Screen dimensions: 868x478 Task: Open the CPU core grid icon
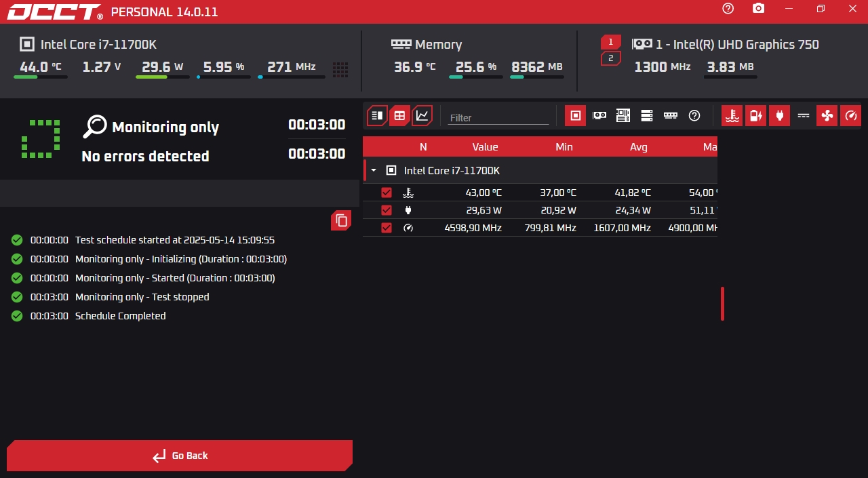[340, 69]
